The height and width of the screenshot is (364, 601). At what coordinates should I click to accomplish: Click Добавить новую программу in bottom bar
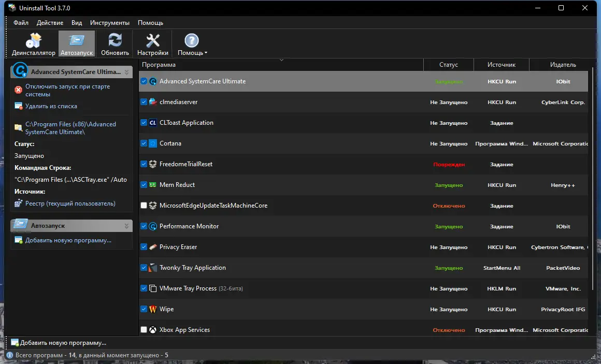[x=63, y=343]
